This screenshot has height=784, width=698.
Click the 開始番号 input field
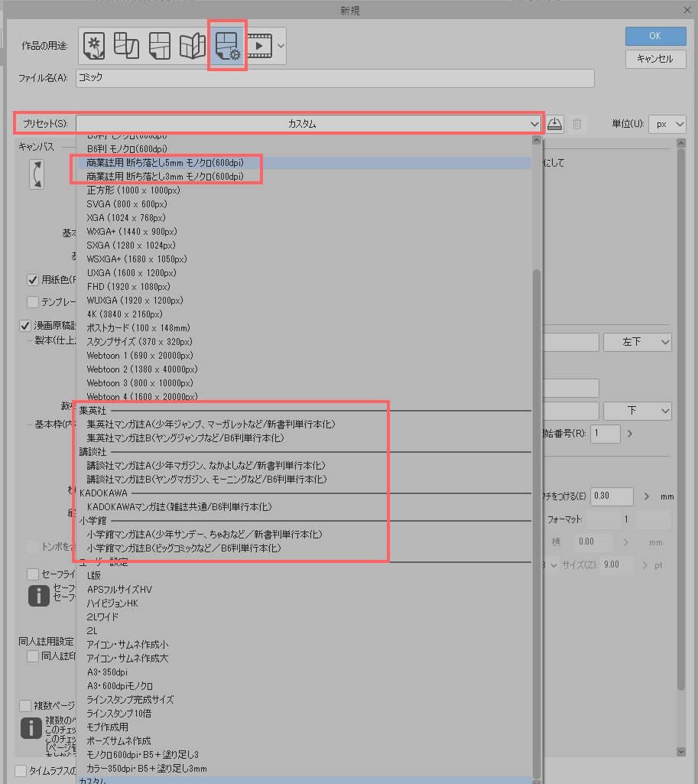pos(605,434)
